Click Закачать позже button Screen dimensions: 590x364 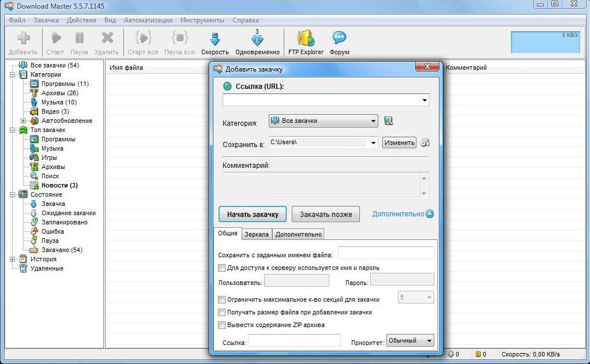click(326, 214)
